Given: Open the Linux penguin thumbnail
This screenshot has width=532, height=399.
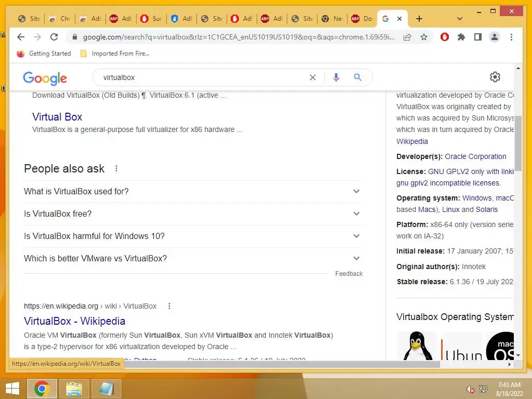Looking at the screenshot, I should (417, 346).
